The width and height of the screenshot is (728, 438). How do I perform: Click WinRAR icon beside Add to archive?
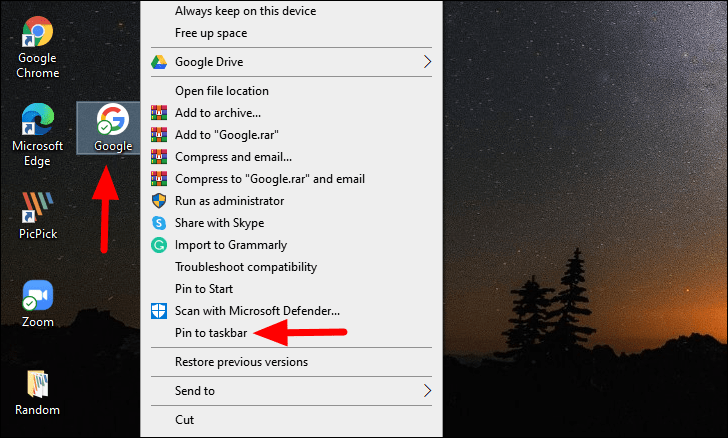click(x=159, y=112)
